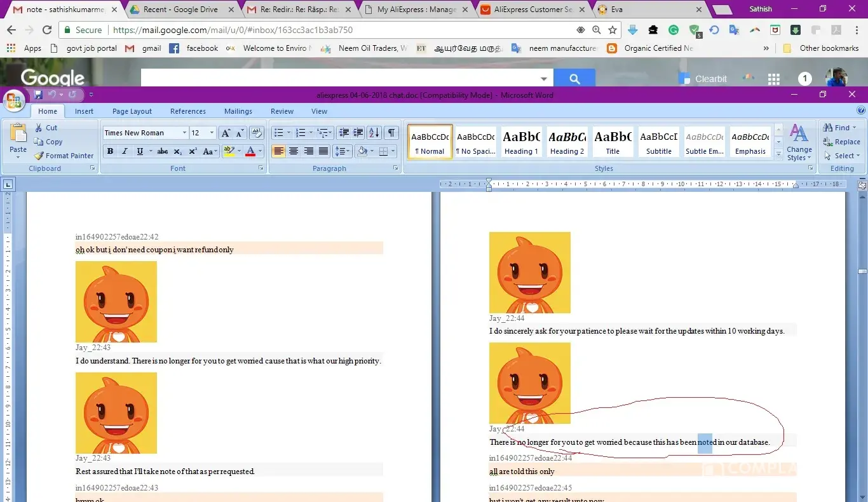Open Word Help question mark icon
The height and width of the screenshot is (502, 868).
pyautogui.click(x=860, y=111)
